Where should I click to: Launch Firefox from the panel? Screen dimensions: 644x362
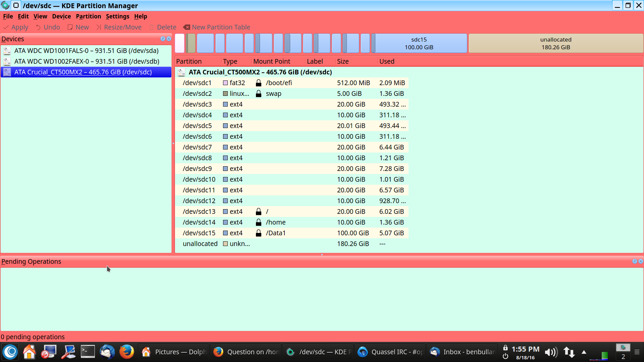pyautogui.click(x=127, y=352)
